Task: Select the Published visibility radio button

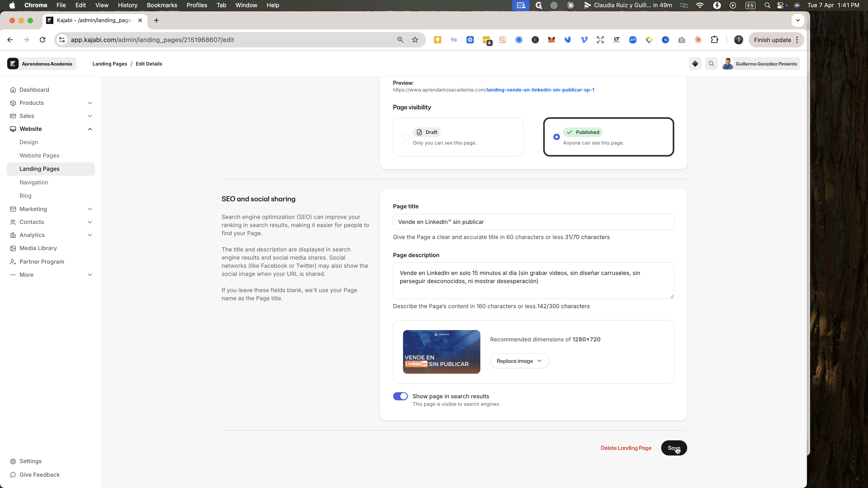Action: [x=556, y=137]
